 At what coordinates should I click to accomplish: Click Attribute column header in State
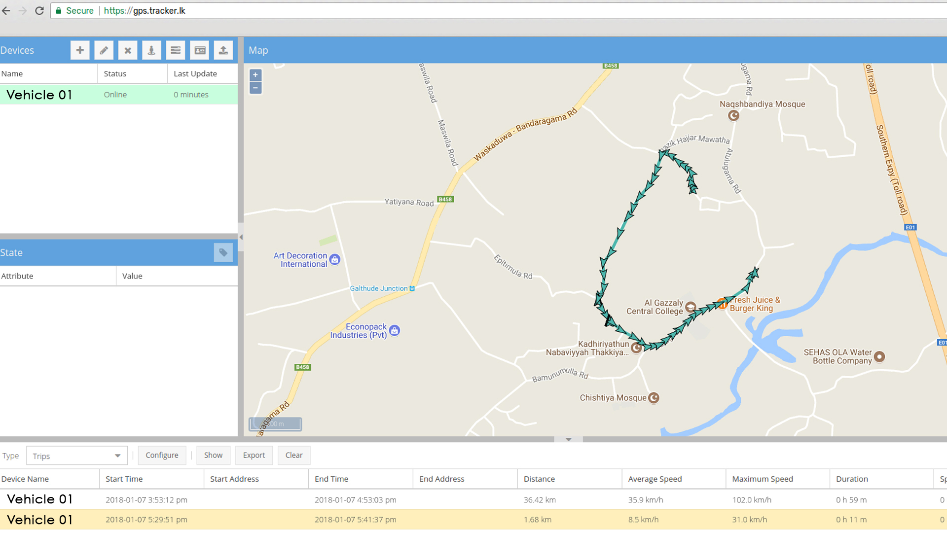coord(58,276)
